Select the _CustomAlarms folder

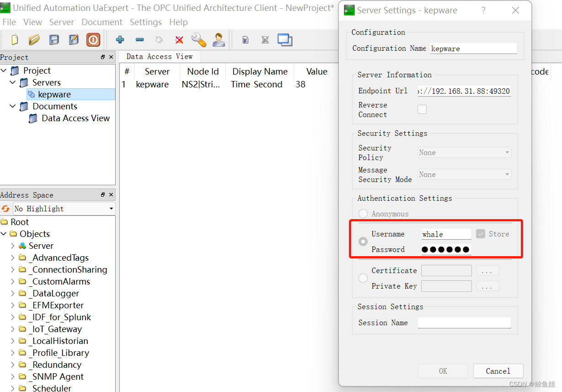59,281
